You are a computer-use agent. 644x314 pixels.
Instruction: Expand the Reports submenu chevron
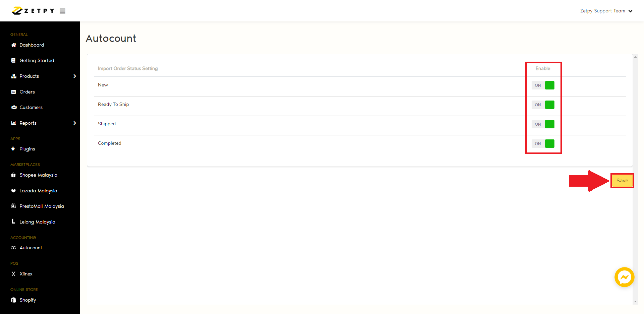tap(75, 123)
